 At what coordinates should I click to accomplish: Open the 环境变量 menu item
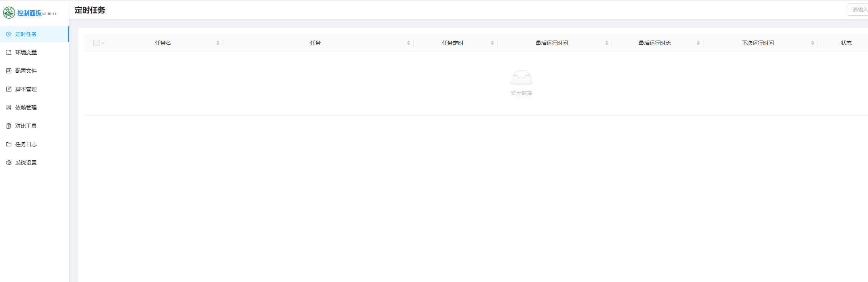[34, 52]
